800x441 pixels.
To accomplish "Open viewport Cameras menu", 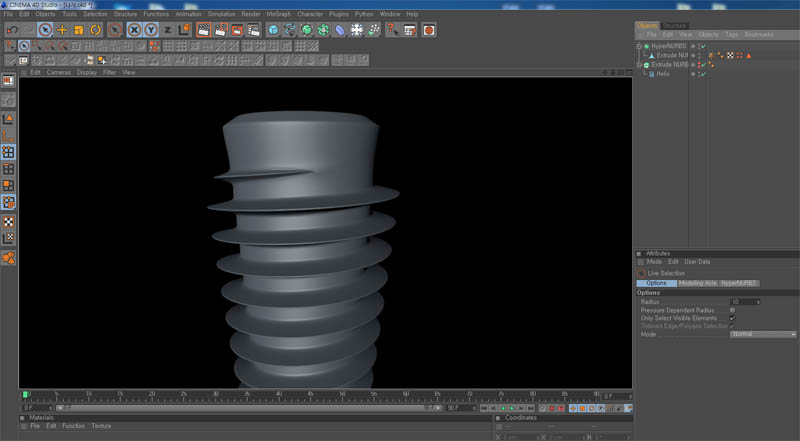I will click(59, 72).
